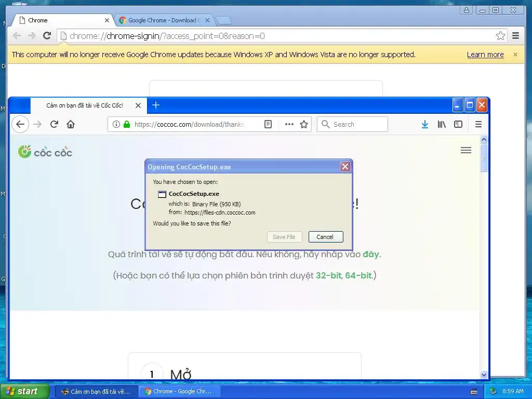Close the Cảm ơn bạn Firefox tab

click(x=138, y=105)
